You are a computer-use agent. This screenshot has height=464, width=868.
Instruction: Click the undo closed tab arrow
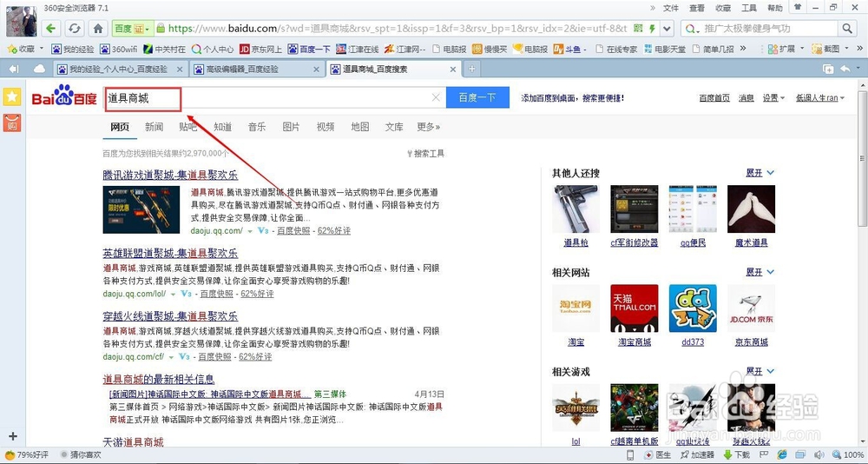click(x=845, y=69)
